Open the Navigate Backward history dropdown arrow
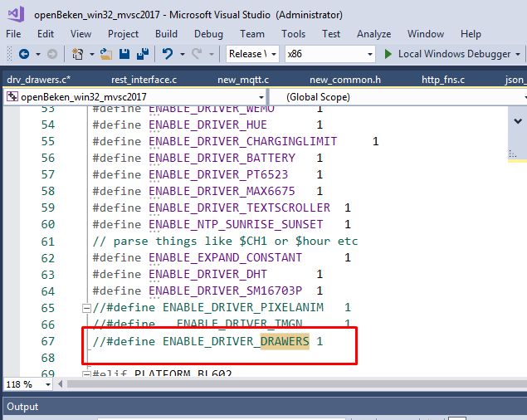The width and height of the screenshot is (527, 420). click(x=38, y=54)
